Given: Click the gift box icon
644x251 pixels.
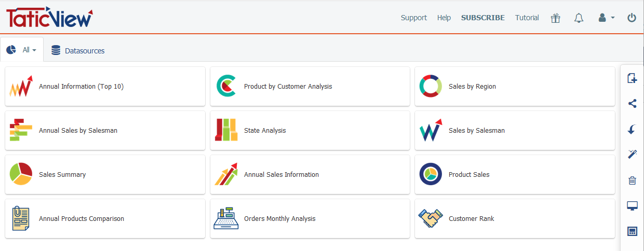Looking at the screenshot, I should coord(556,18).
